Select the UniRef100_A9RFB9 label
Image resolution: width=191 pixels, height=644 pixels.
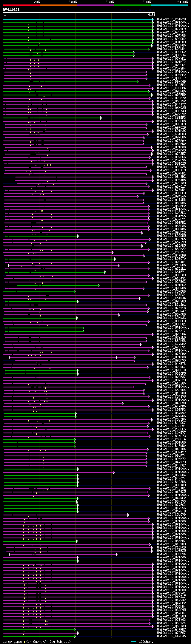click(171, 95)
